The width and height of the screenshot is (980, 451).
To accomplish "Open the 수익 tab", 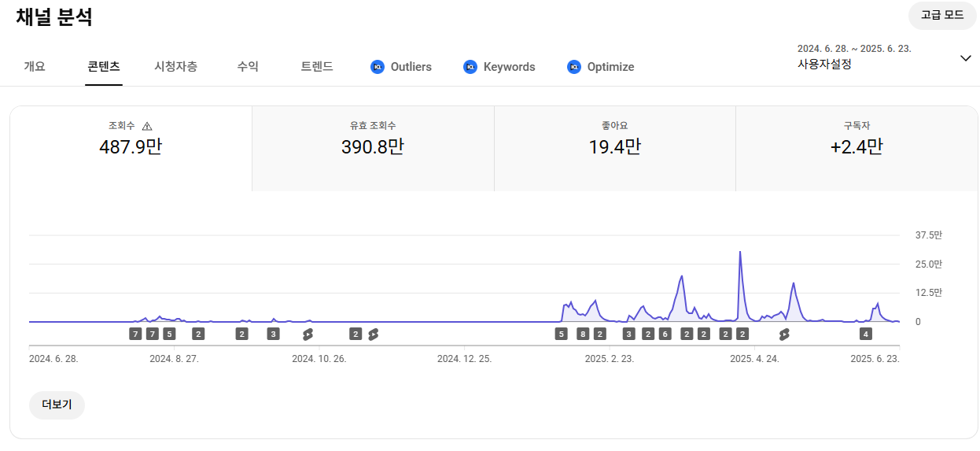I will 248,67.
